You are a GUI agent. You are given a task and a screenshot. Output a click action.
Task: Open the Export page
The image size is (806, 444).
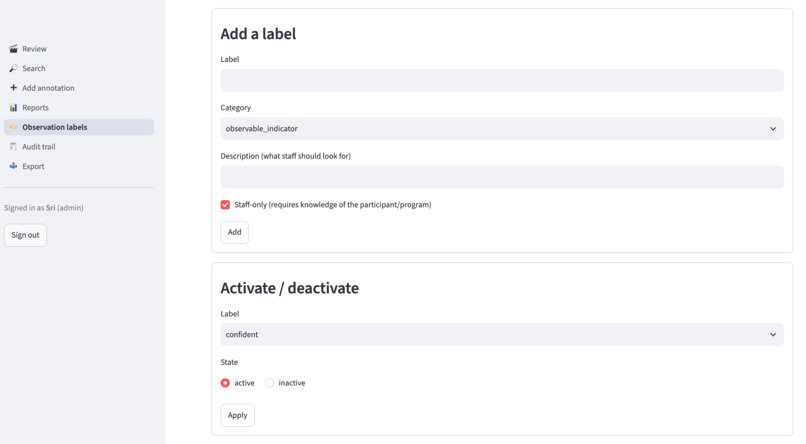79,166
